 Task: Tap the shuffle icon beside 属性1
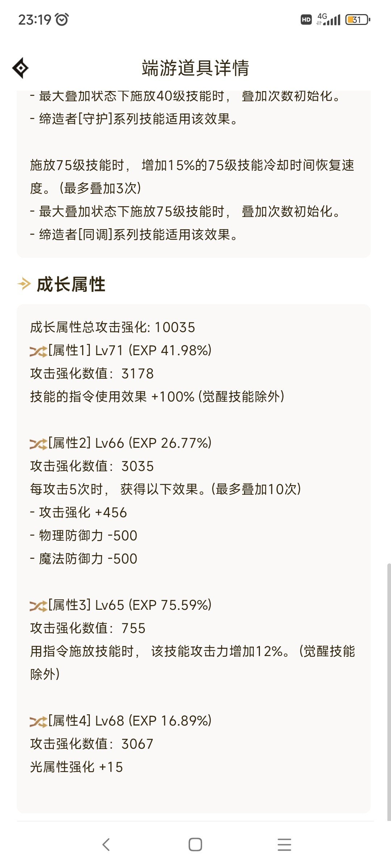pyautogui.click(x=38, y=351)
